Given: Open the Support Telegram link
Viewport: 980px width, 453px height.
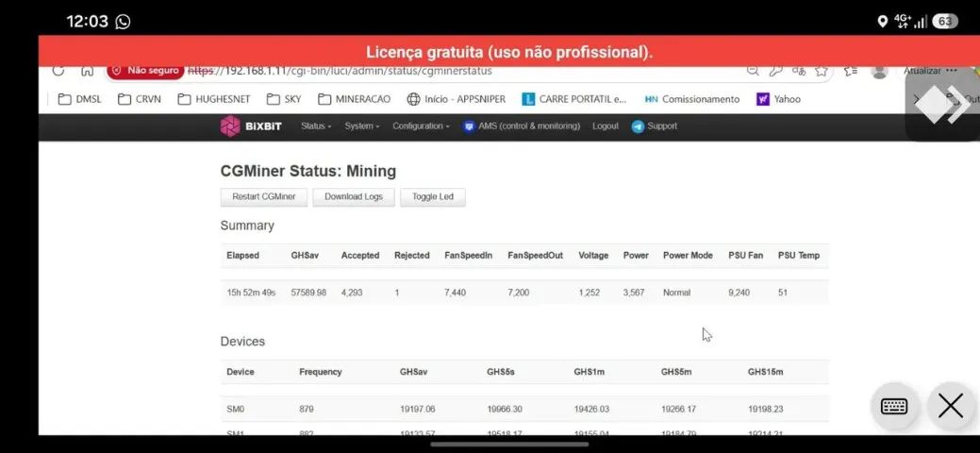Looking at the screenshot, I should 655,126.
